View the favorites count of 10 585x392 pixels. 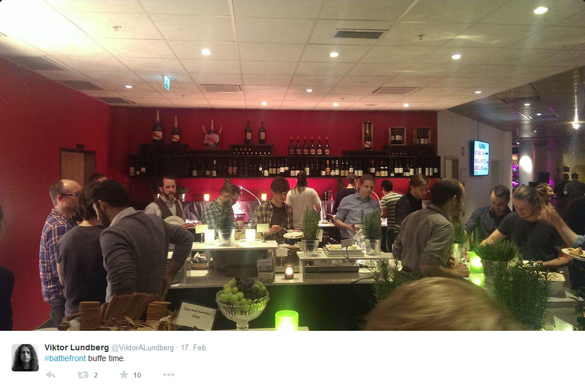click(137, 375)
